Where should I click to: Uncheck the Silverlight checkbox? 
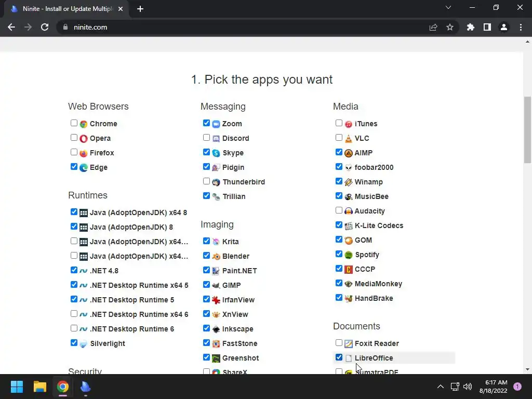point(74,343)
